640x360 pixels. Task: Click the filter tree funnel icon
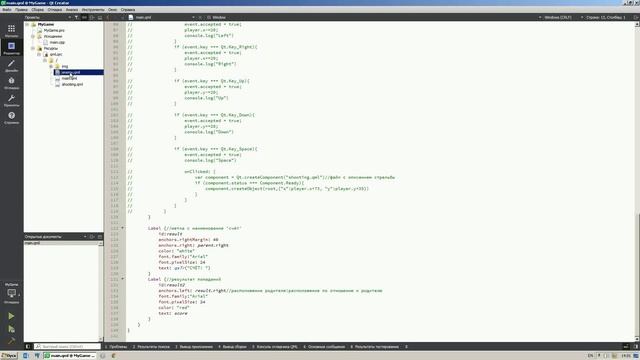pyautogui.click(x=76, y=18)
